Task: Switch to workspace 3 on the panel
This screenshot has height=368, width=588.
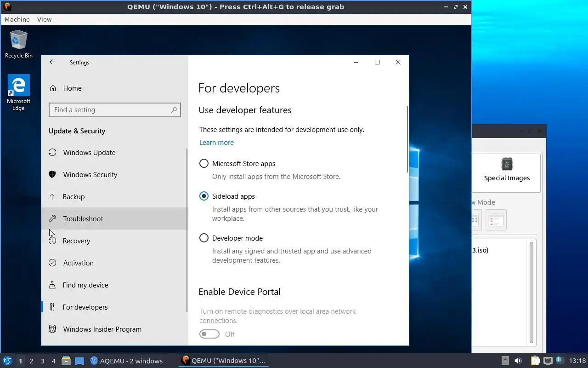Action: click(x=43, y=361)
